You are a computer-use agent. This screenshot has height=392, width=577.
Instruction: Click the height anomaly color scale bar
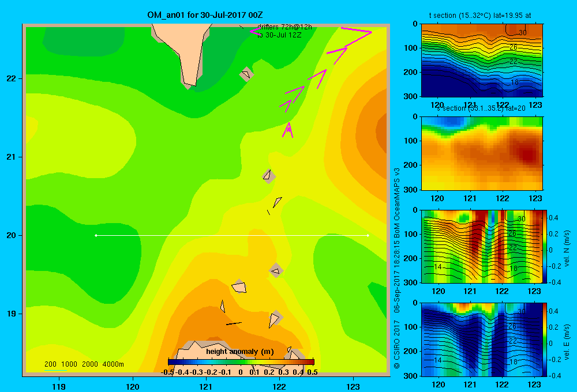tap(241, 362)
